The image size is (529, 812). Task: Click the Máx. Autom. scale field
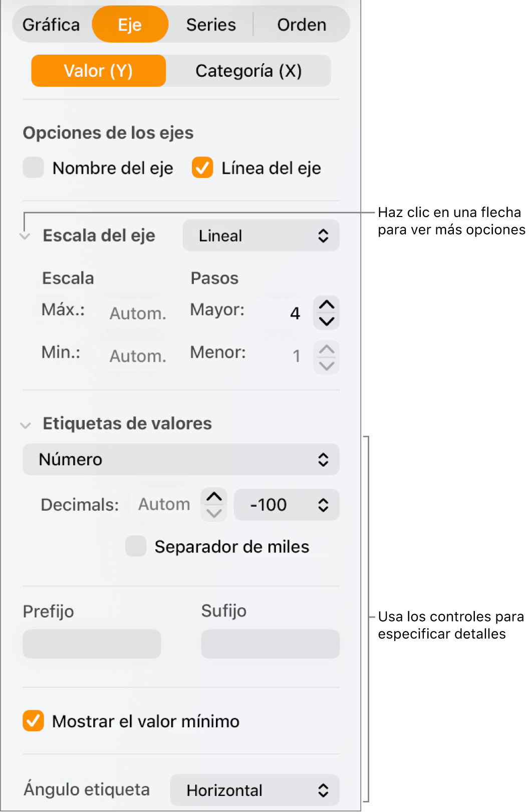click(x=134, y=313)
